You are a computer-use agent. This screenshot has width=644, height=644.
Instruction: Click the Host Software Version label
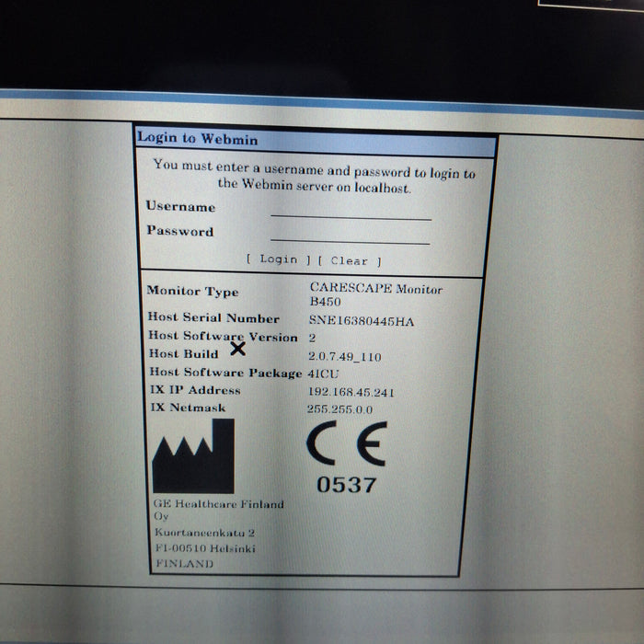click(x=223, y=337)
